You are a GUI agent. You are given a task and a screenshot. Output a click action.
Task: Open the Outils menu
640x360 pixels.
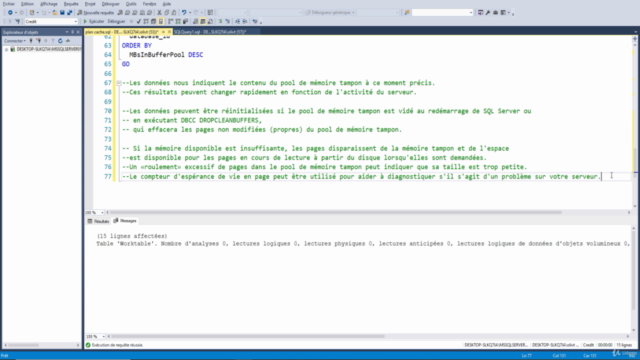(131, 4)
